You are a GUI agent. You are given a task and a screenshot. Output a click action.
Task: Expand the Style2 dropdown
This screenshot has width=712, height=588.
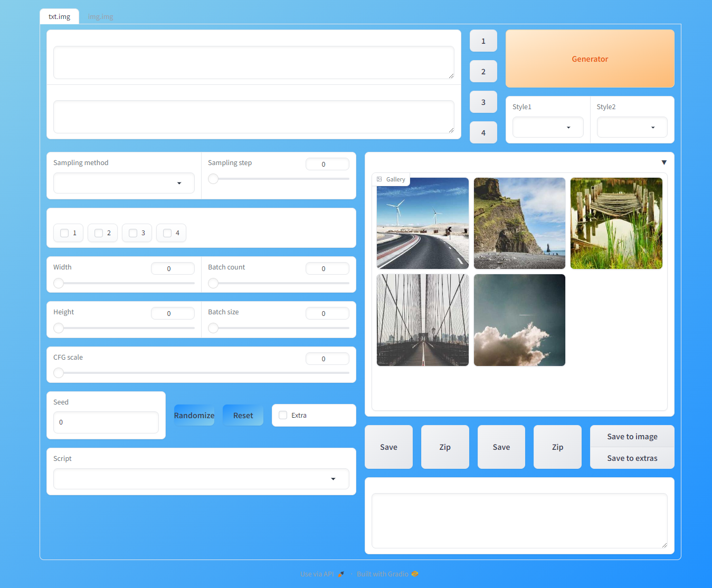632,127
